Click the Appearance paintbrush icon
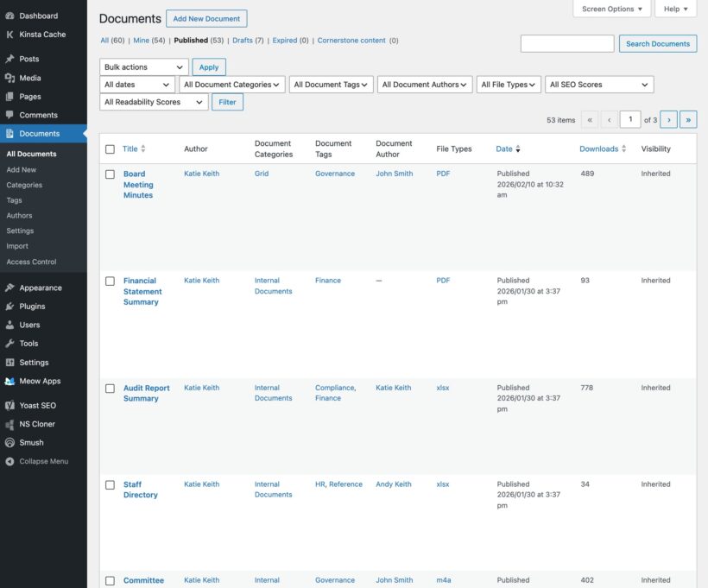The width and height of the screenshot is (708, 588). [9, 288]
